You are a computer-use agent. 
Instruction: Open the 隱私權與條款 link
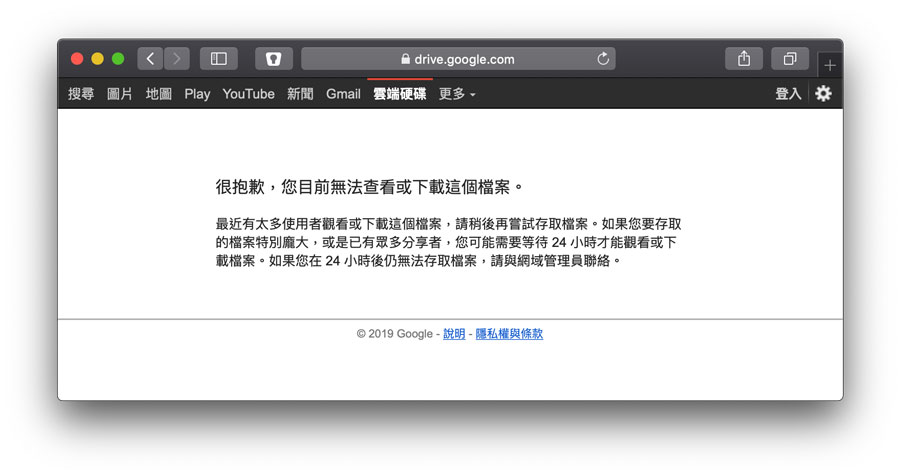pos(509,334)
